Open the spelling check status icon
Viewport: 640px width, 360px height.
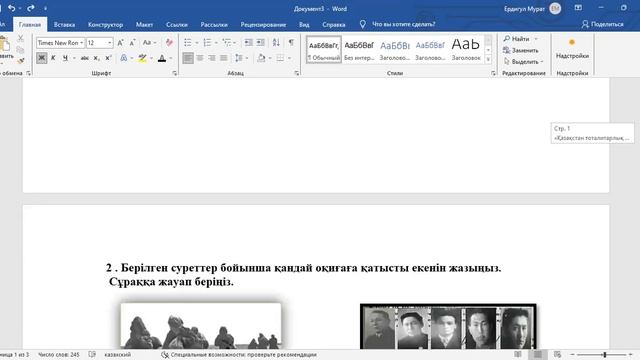coord(92,355)
